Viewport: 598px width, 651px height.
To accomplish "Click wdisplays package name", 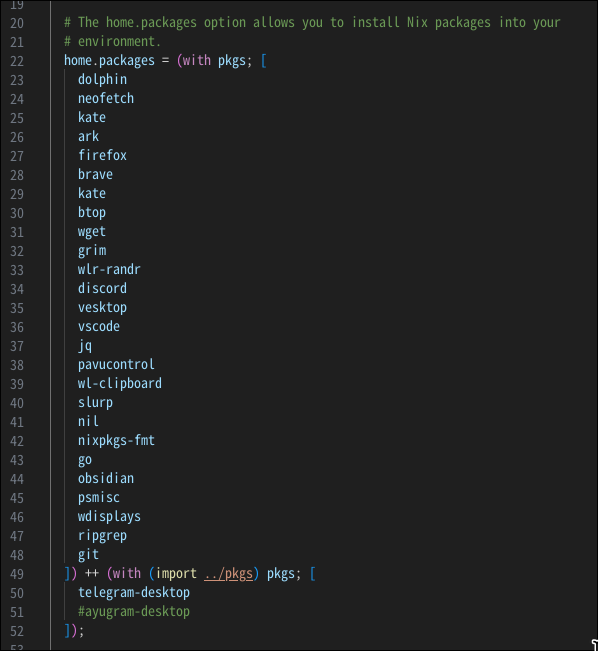I will tap(109, 517).
